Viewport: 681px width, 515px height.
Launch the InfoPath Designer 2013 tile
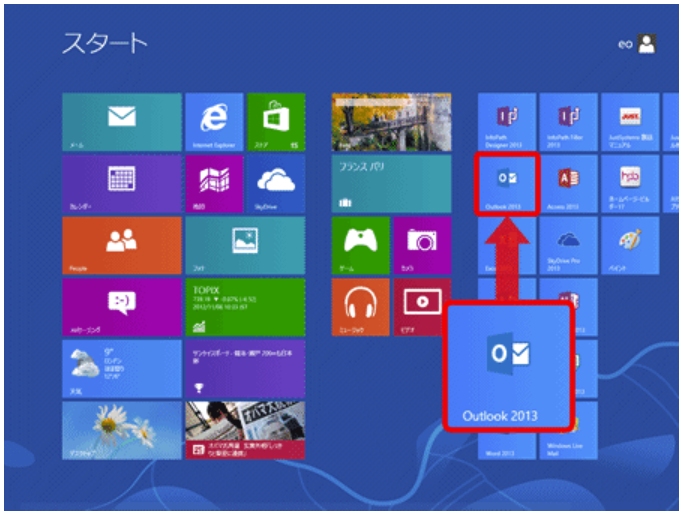pos(507,122)
